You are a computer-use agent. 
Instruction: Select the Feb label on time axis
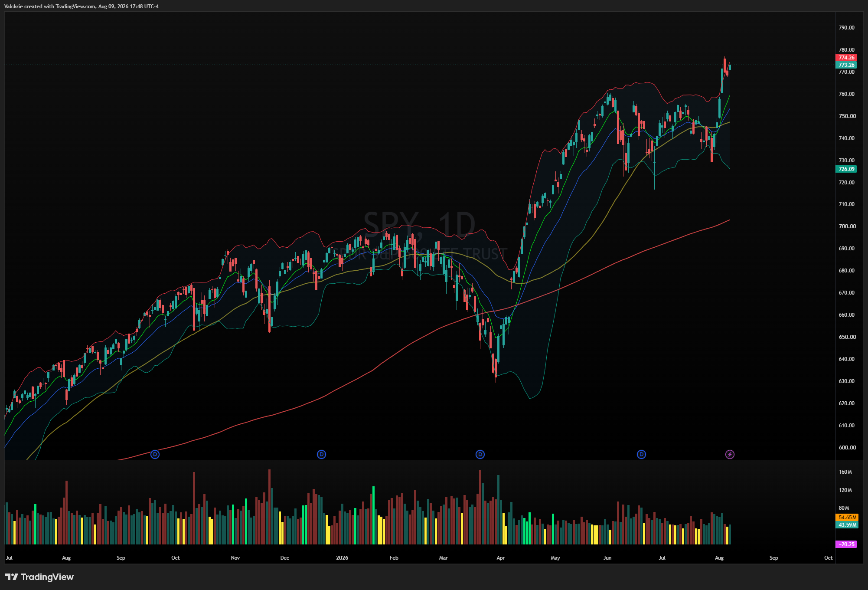[x=394, y=558]
